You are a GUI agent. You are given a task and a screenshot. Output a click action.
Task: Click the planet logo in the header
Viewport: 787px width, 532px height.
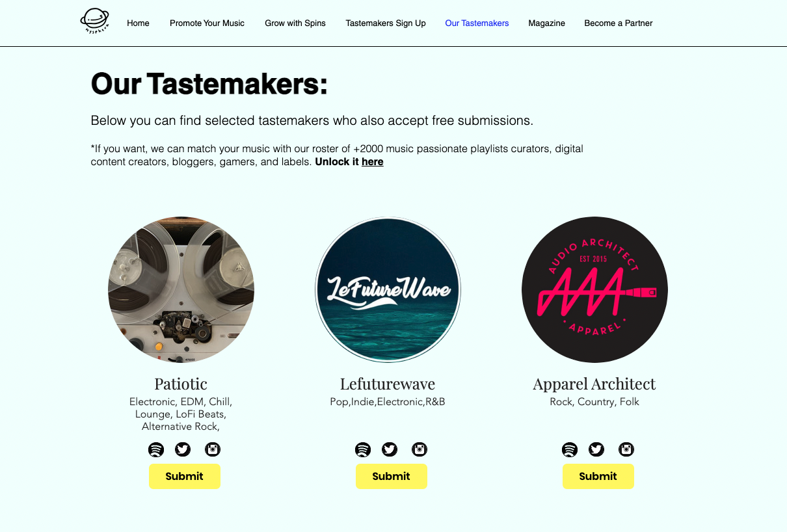(95, 21)
